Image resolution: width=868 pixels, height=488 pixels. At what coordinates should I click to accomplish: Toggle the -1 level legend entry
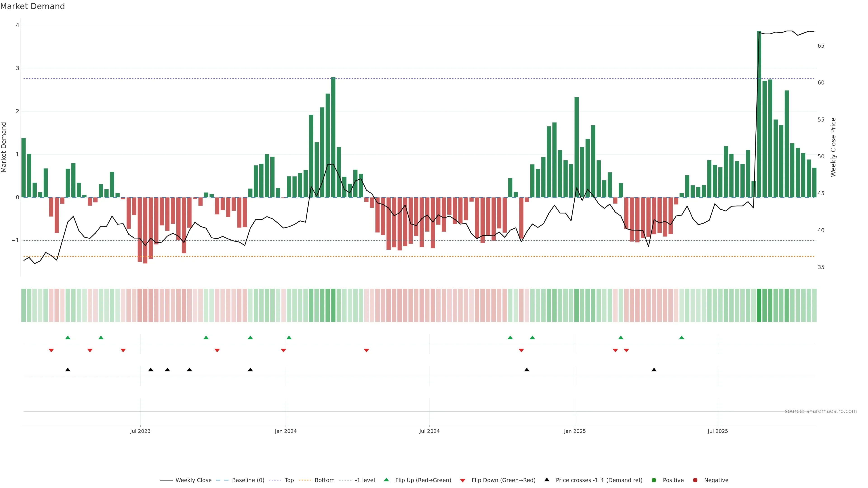click(x=365, y=480)
